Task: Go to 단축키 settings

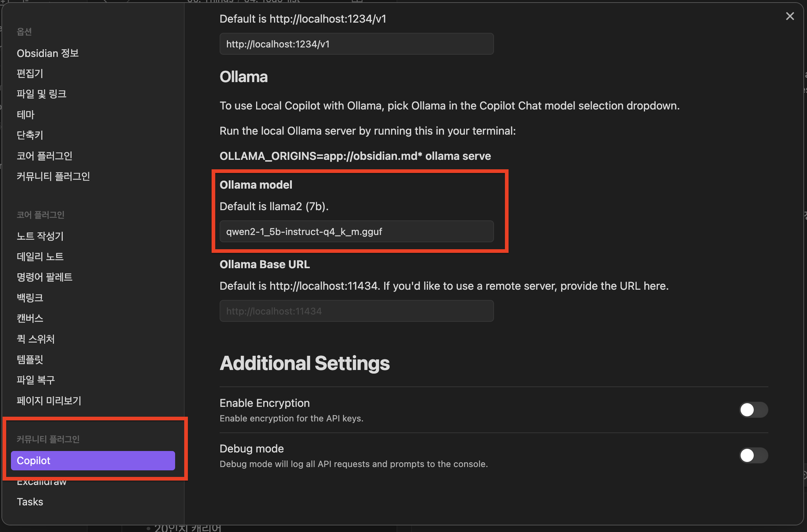Action: click(x=30, y=135)
